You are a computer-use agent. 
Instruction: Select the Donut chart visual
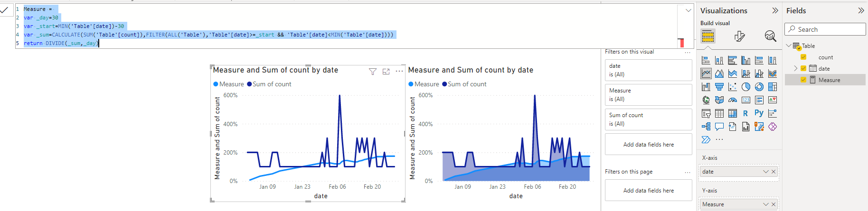coord(759,87)
